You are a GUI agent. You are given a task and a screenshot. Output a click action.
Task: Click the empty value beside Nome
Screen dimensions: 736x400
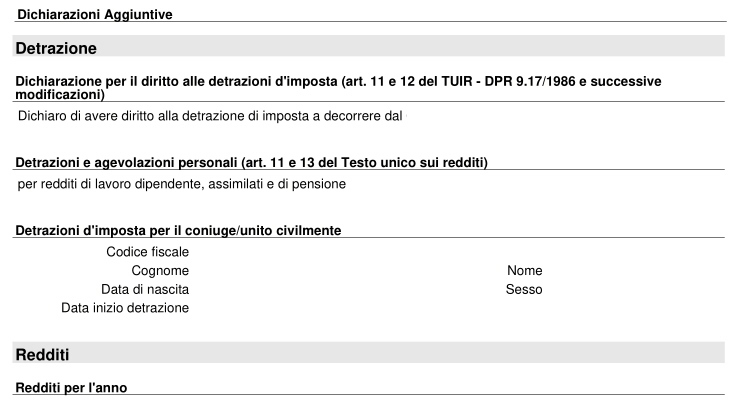[x=636, y=271]
